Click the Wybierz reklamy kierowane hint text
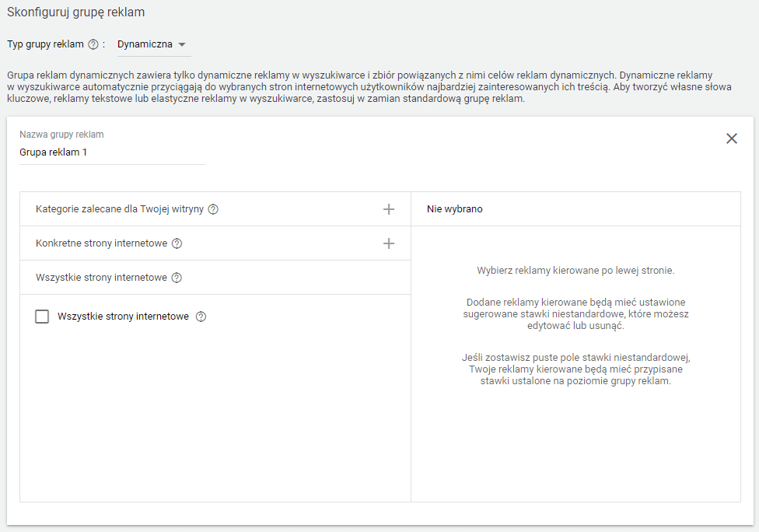 tap(575, 271)
